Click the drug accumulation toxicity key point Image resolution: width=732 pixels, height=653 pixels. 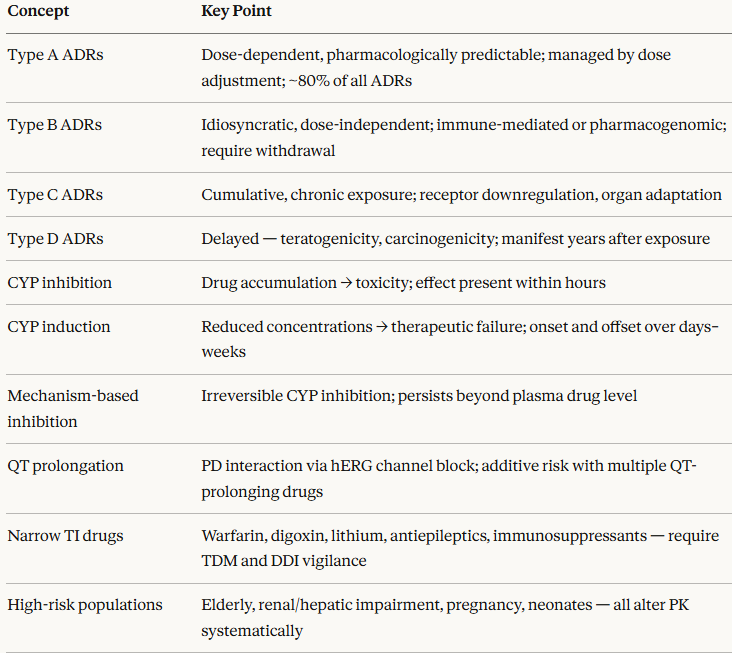[x=403, y=283]
